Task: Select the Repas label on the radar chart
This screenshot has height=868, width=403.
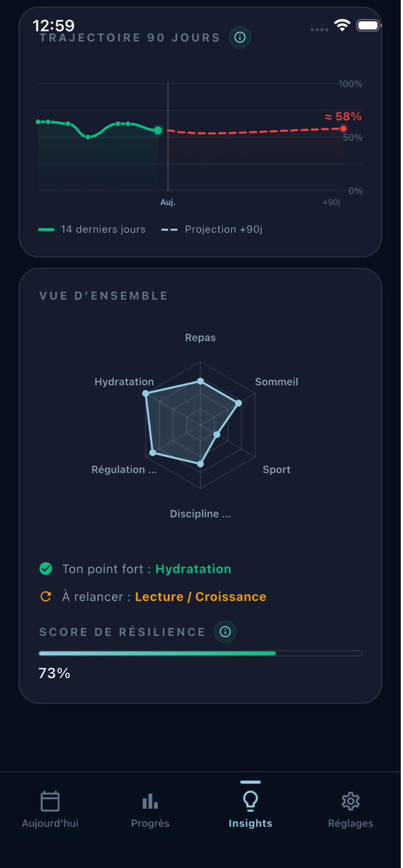Action: 200,337
